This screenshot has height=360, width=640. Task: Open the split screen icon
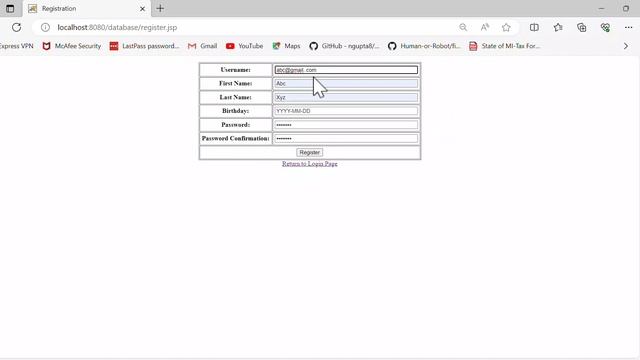534,27
